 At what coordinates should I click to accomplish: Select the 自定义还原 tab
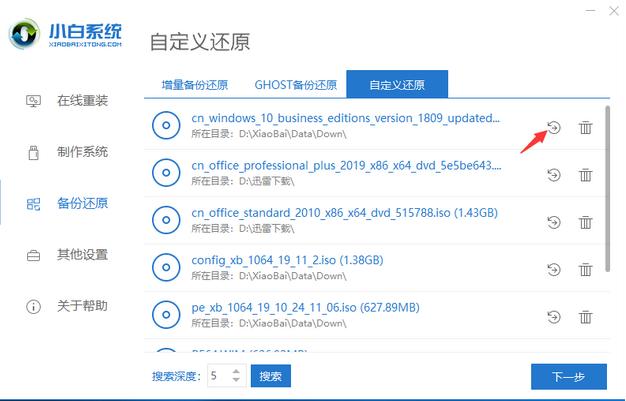coord(397,84)
